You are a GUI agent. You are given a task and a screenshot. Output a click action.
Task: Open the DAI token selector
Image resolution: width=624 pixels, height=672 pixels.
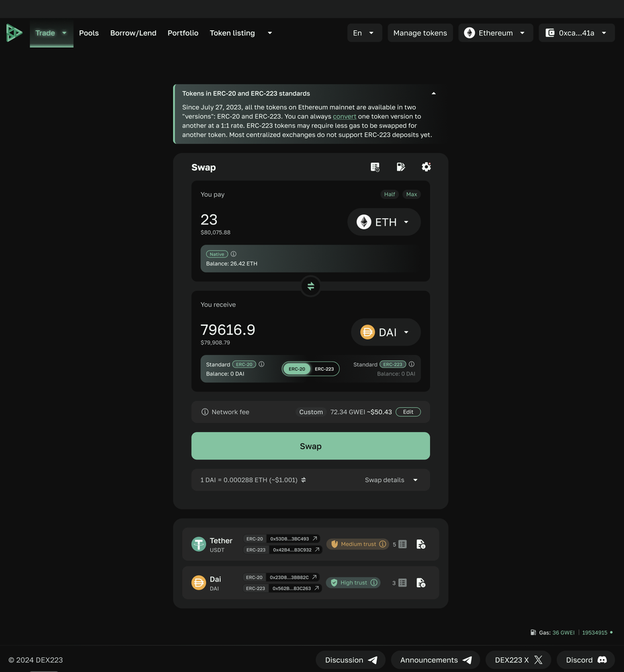point(386,332)
